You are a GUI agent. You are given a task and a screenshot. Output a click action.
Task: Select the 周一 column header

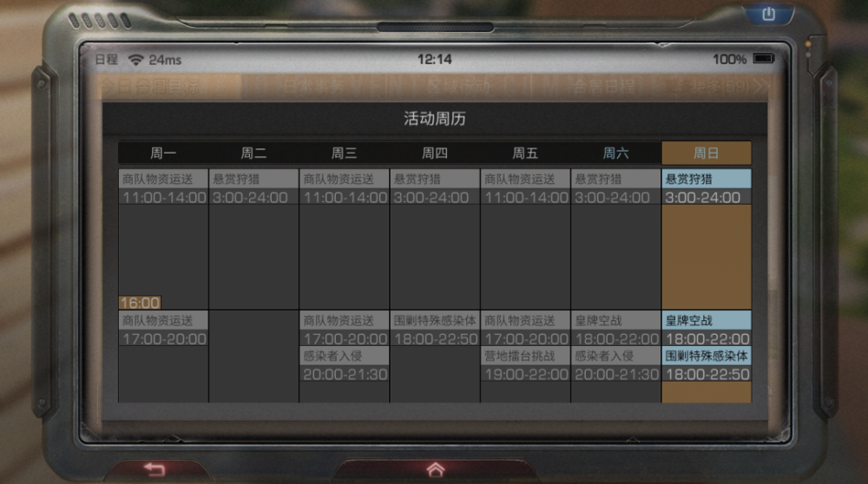point(163,154)
